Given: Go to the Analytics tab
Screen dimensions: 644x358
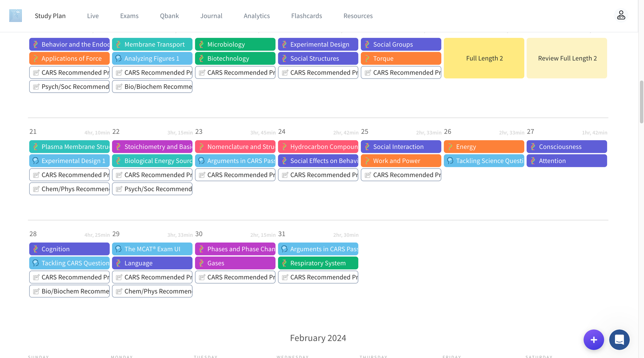Looking at the screenshot, I should click(256, 16).
